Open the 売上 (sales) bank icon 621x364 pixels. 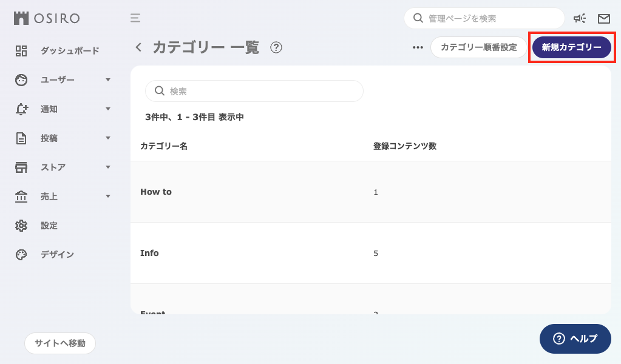(21, 197)
